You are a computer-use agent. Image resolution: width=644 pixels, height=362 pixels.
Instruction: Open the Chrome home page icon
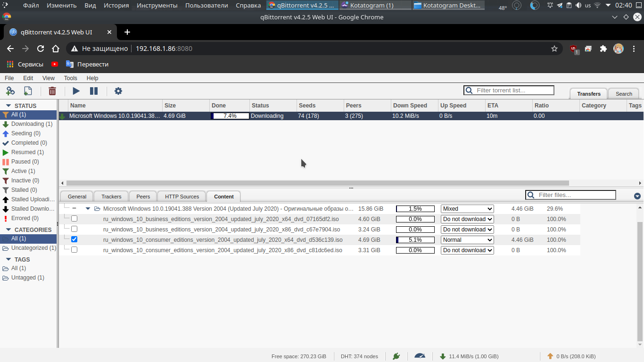click(x=56, y=49)
